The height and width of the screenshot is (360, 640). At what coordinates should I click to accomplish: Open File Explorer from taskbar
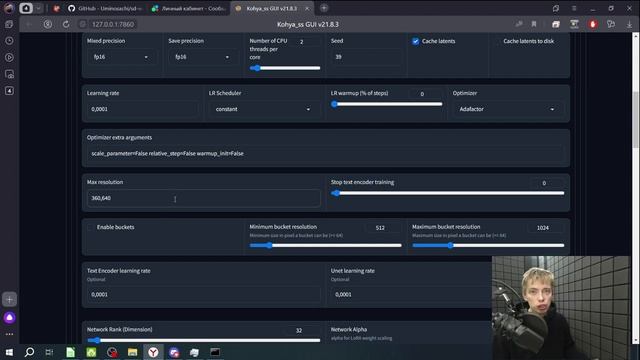132,352
